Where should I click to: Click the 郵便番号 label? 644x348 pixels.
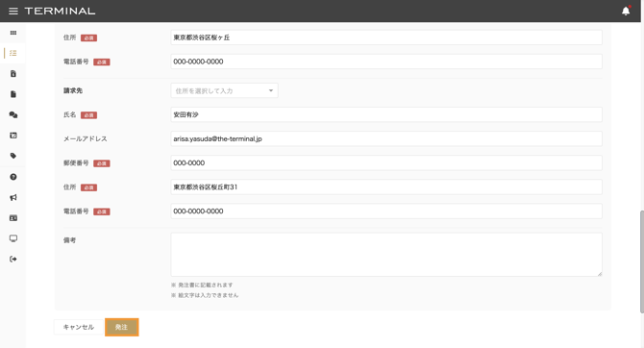(x=76, y=163)
